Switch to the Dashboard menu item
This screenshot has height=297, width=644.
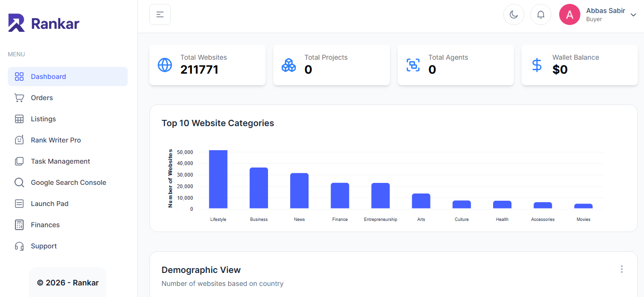(48, 77)
